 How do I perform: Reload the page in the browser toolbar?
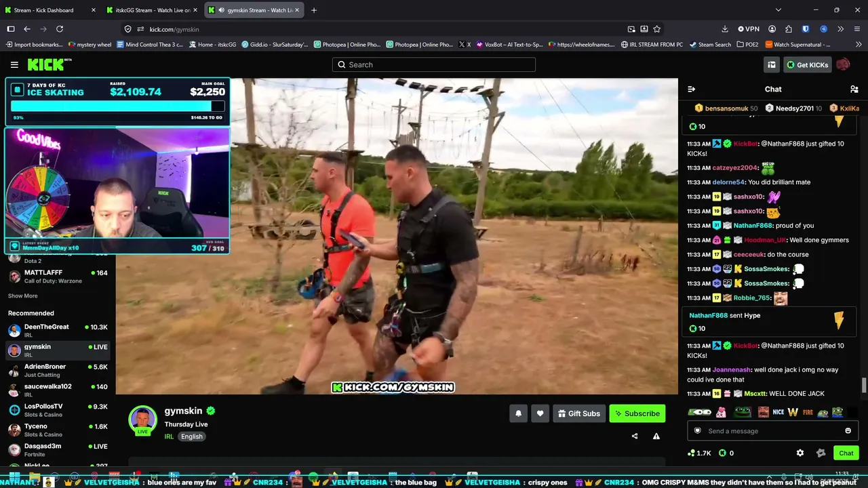coord(60,29)
